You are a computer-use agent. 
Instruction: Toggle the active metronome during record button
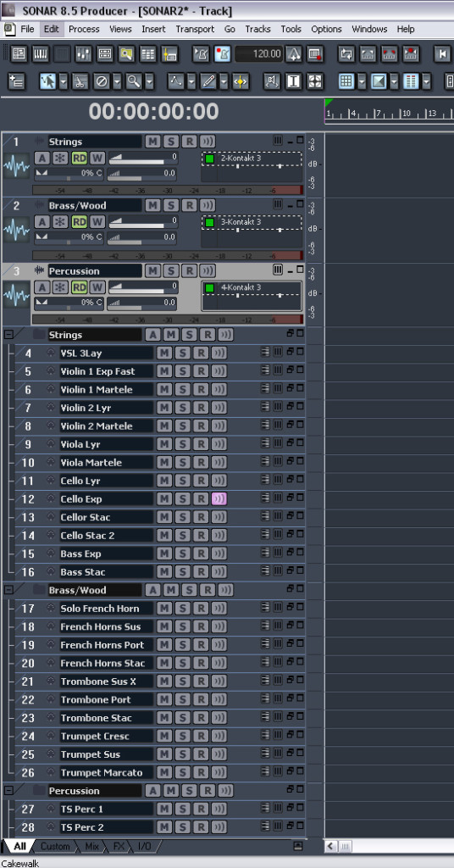[222, 53]
